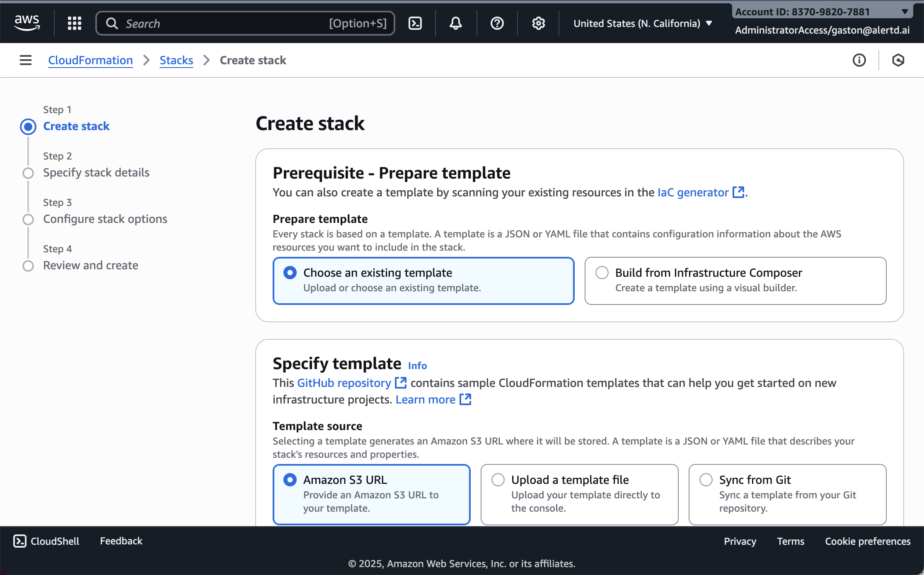Open the Services grid menu
The width and height of the screenshot is (924, 575).
tap(74, 23)
